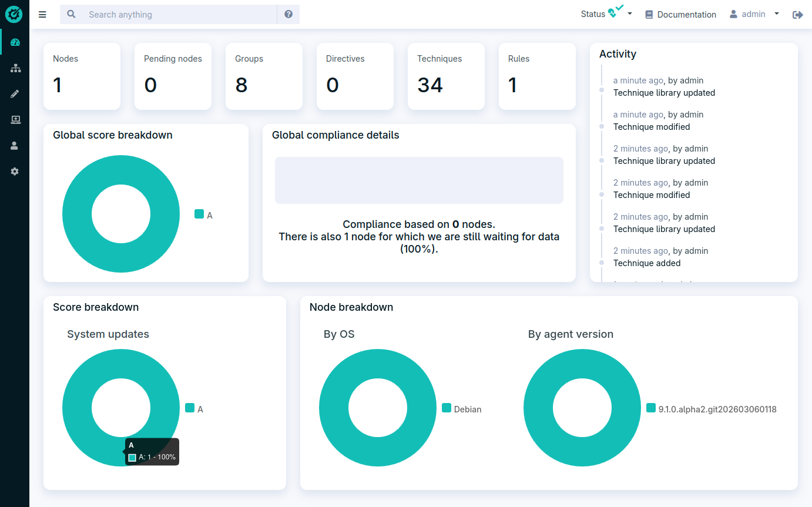Open the laptop medical sidebar icon
Screen dimensions: 812x507
(x=15, y=120)
